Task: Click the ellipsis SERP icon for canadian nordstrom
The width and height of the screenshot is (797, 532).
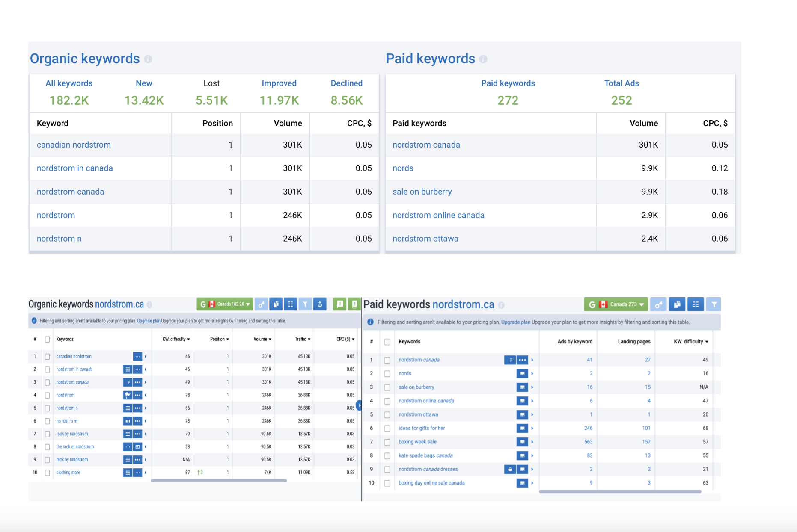Action: tap(137, 356)
